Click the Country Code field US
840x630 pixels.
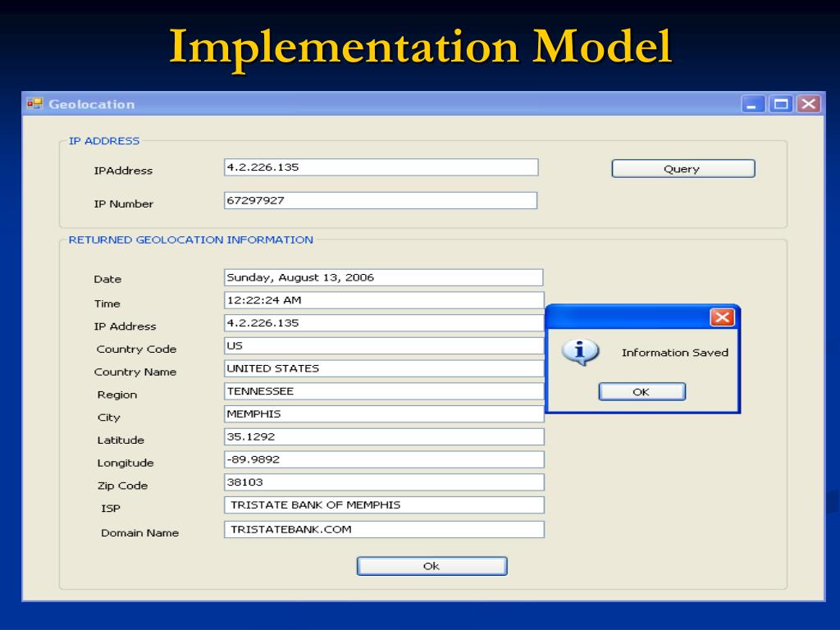point(384,345)
